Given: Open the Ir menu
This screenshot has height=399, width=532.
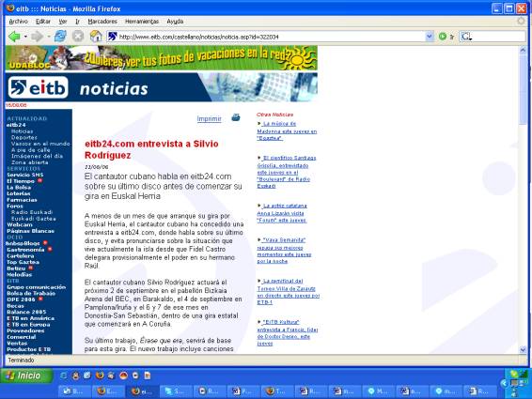Looking at the screenshot, I should [77, 22].
